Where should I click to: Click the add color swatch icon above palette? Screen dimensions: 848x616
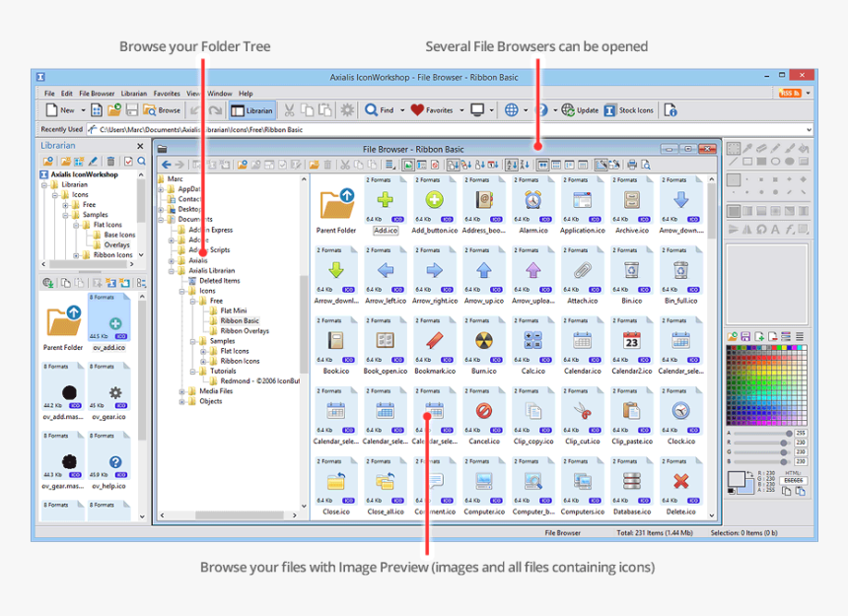pos(759,336)
